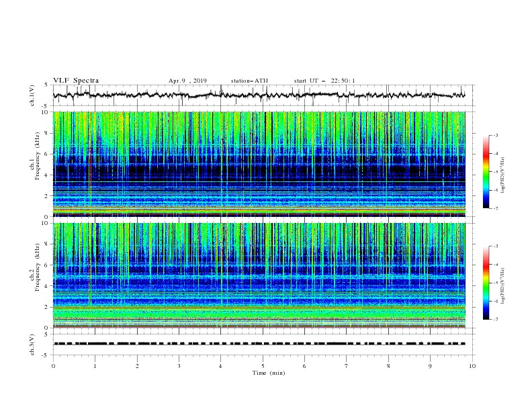Click the 'start UT = 22:50:1' label
532x411 pixels.
point(324,81)
